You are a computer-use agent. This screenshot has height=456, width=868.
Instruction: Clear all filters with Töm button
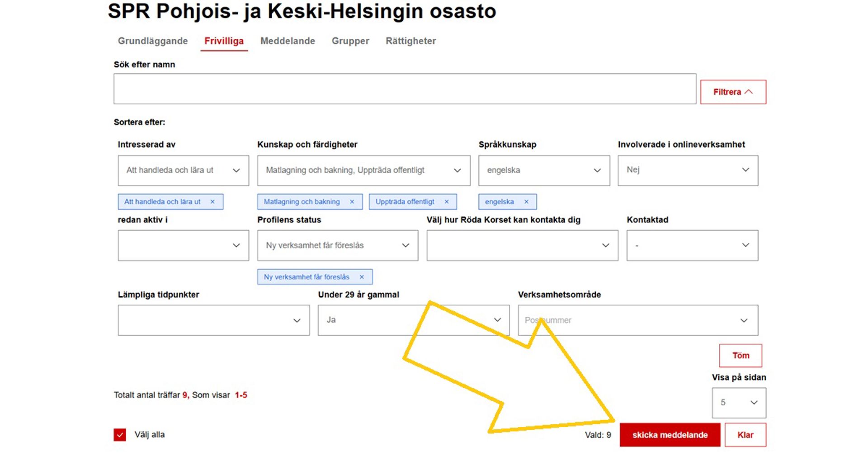741,356
